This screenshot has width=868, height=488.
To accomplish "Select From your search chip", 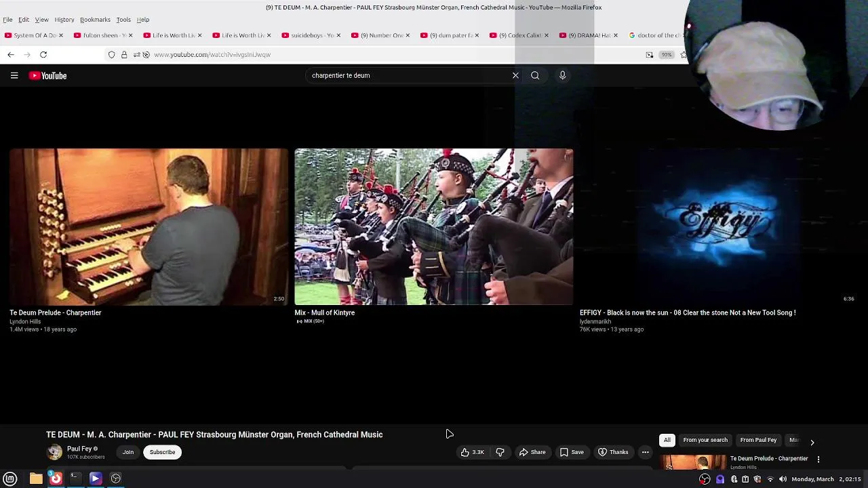I will [705, 440].
